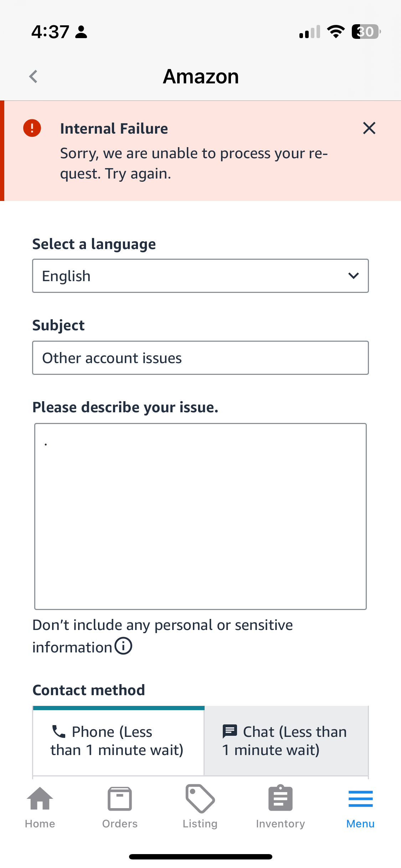Open the Home tab in bottom bar

(40, 808)
